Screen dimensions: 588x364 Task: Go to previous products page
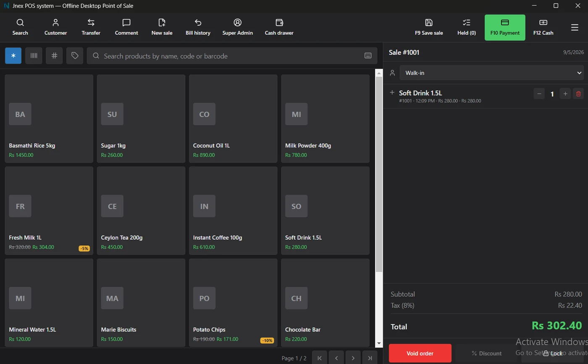click(336, 358)
